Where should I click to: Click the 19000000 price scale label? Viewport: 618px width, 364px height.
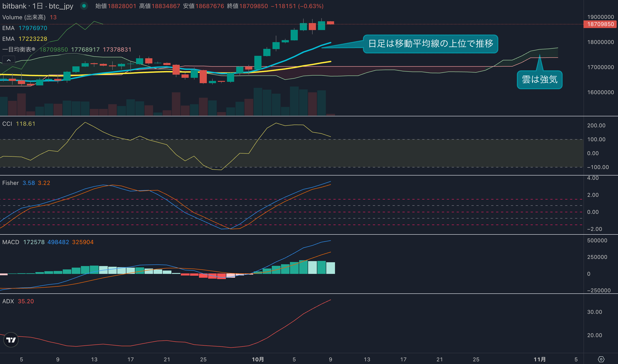[x=600, y=17]
